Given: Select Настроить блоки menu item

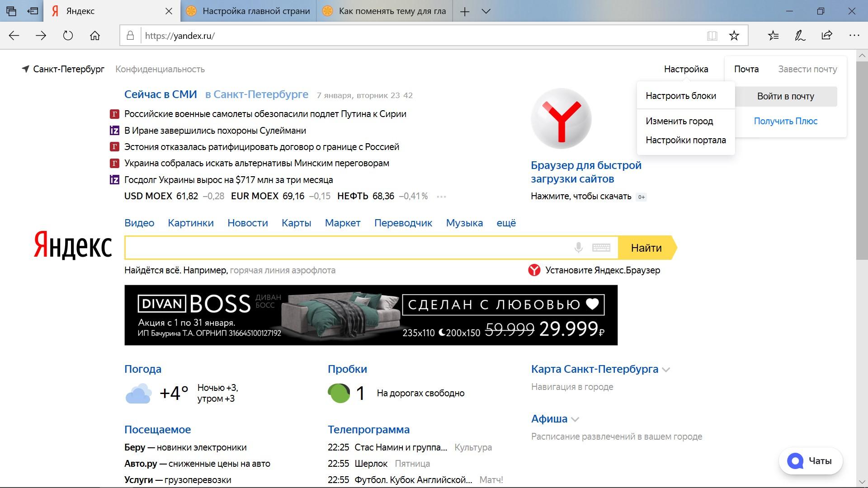Looking at the screenshot, I should click(x=681, y=96).
